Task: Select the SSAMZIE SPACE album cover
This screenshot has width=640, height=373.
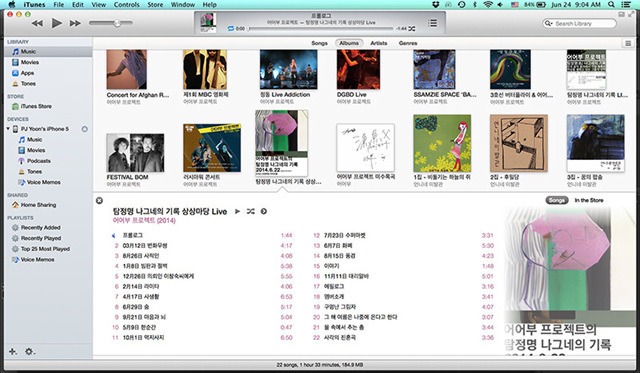Action: click(434, 69)
